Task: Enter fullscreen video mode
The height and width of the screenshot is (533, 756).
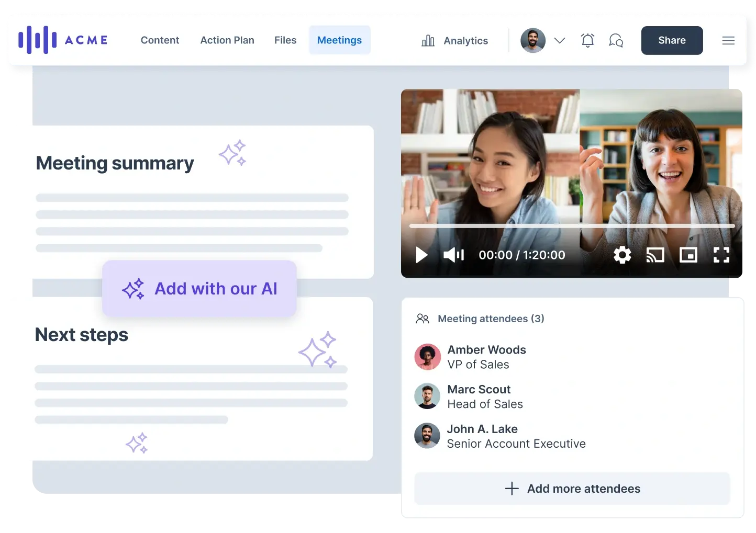Action: 721,255
